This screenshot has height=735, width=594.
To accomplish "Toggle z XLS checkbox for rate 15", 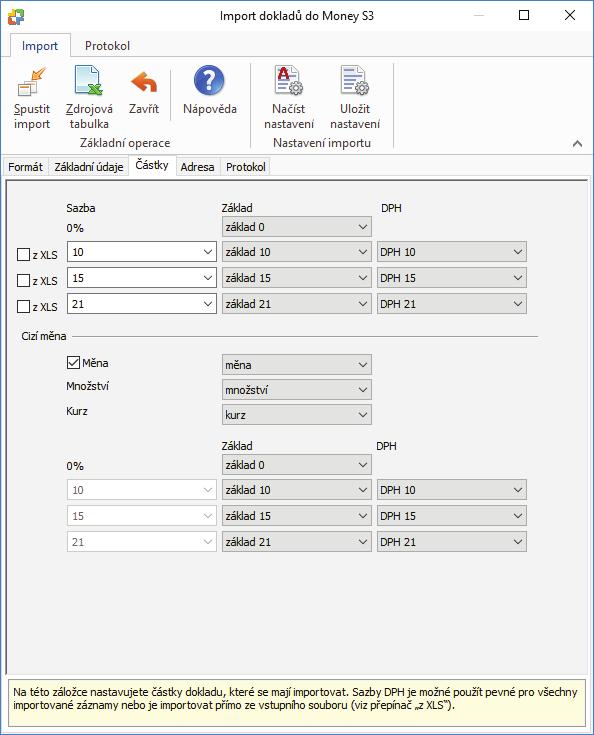I will point(23,280).
